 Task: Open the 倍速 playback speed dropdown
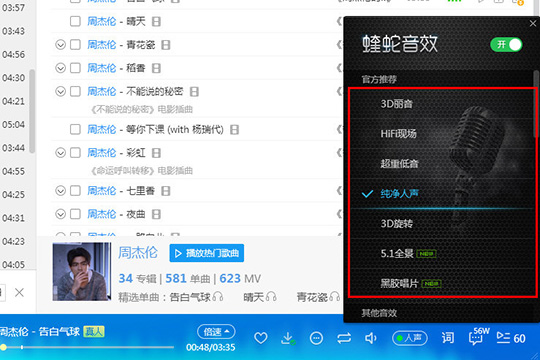coord(216,332)
